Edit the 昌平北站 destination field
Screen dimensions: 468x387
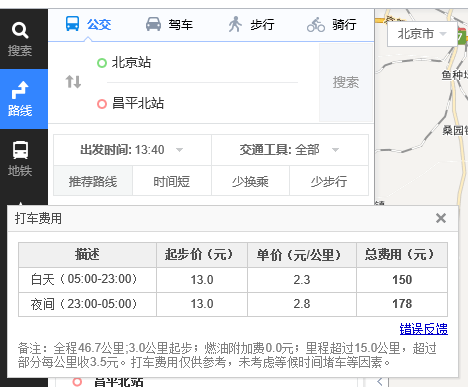pos(202,103)
